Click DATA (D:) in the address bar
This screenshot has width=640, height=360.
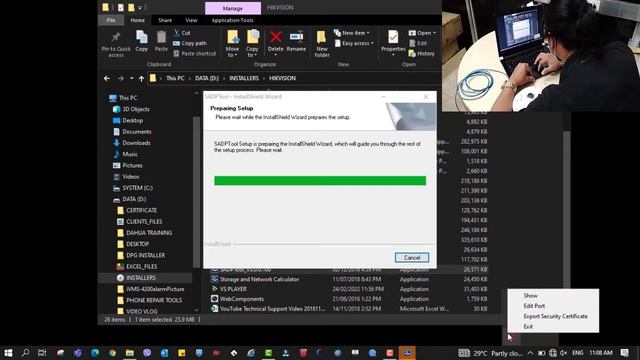click(x=207, y=78)
